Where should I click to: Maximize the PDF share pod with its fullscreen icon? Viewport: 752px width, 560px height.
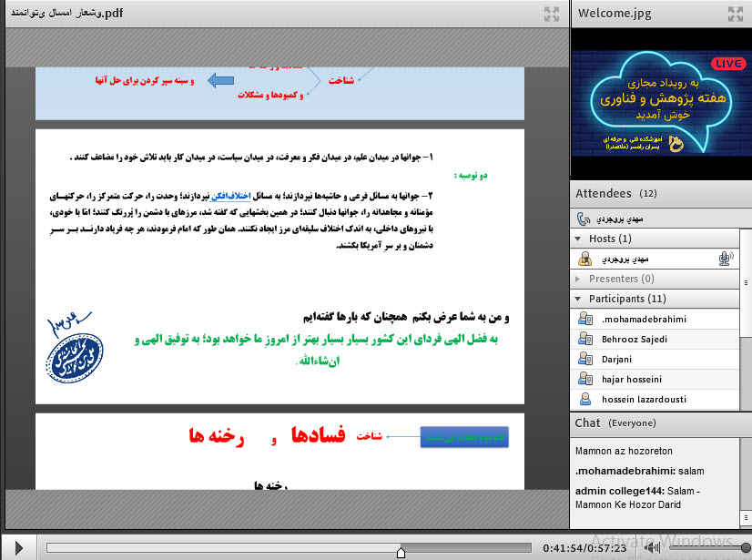[x=552, y=14]
